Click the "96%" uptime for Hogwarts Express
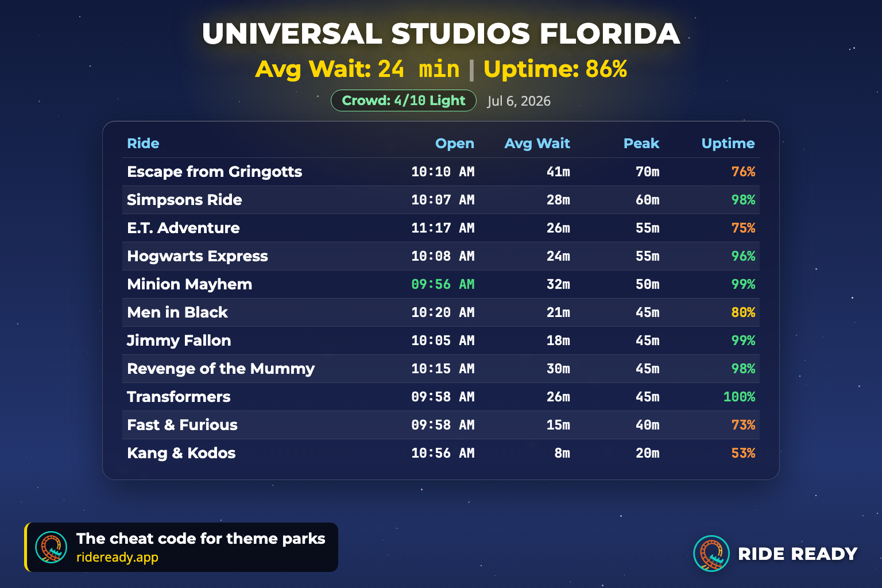This screenshot has height=588, width=882. (x=743, y=256)
